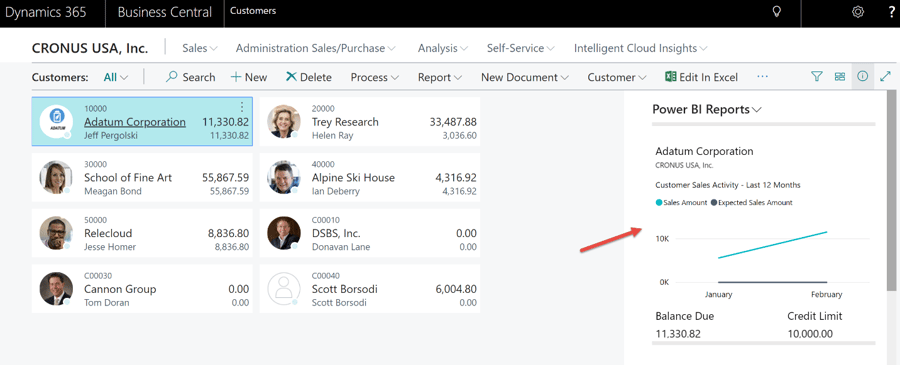Click Jesse Homer's profile photo
This screenshot has width=900, height=365.
point(56,233)
